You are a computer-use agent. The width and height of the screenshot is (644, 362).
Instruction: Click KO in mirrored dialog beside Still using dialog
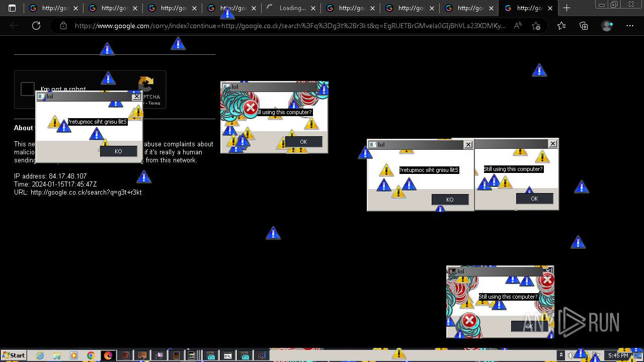[450, 200]
